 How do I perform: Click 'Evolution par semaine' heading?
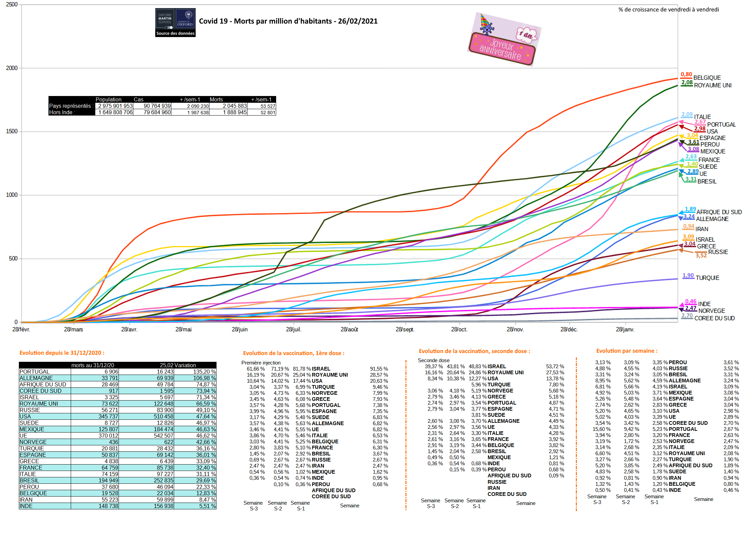[626, 351]
